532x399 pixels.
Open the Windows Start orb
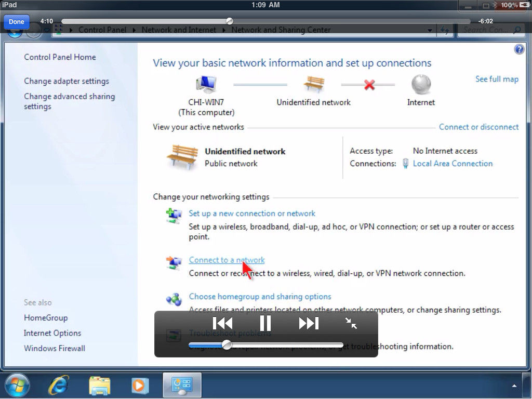coord(16,385)
